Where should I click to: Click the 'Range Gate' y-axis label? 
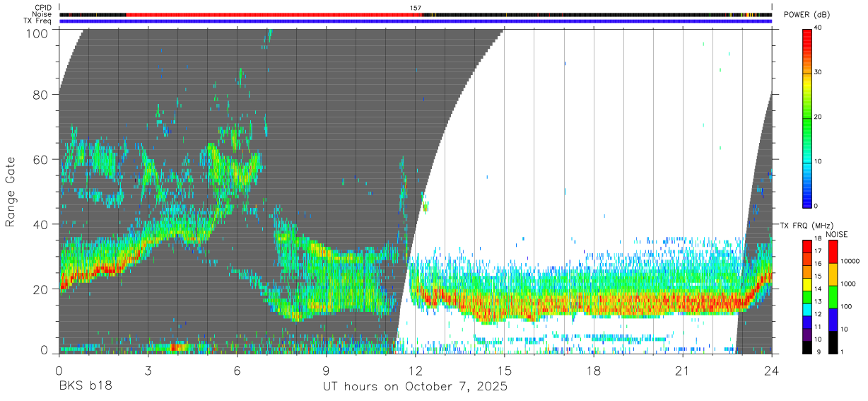point(11,191)
